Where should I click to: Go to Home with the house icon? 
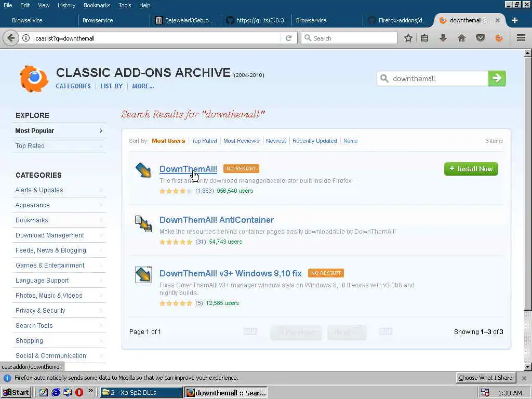[461, 38]
